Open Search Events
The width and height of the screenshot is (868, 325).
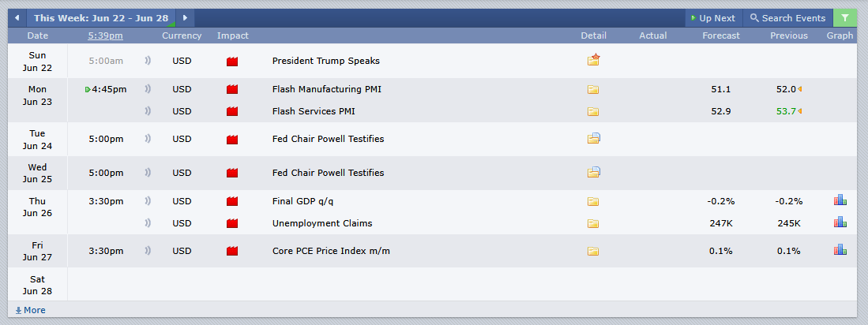click(787, 17)
